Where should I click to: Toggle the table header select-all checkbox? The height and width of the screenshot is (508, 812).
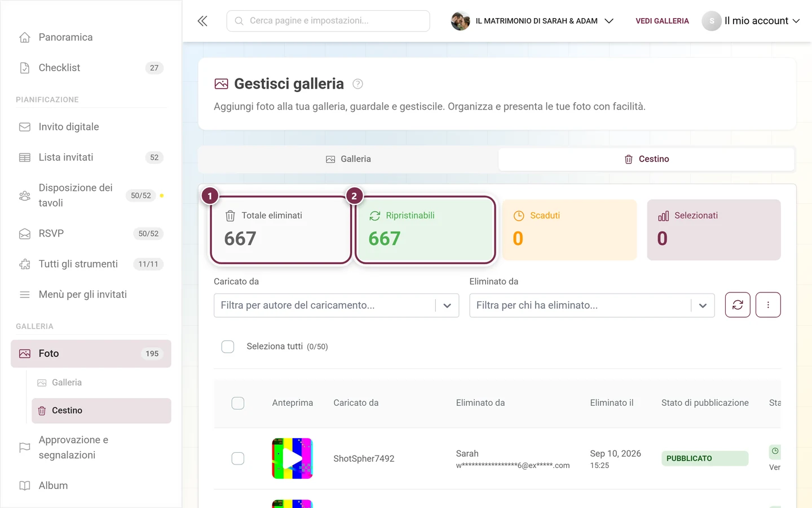[238, 403]
